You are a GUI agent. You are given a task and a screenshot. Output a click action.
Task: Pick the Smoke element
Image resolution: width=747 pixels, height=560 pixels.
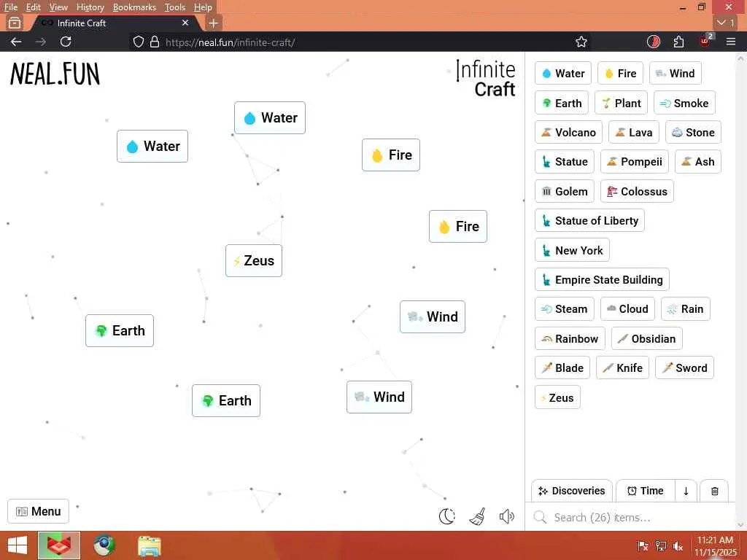click(x=684, y=103)
